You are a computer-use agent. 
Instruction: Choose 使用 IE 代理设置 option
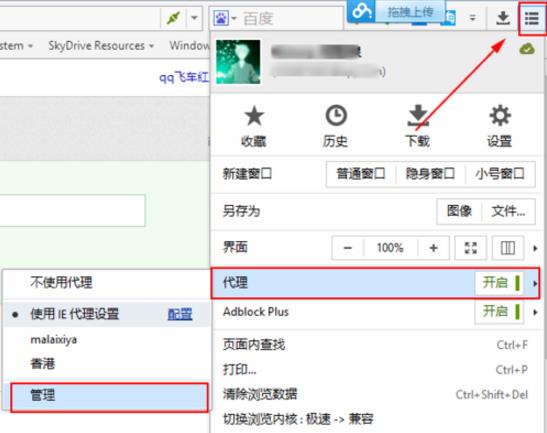[x=106, y=314]
